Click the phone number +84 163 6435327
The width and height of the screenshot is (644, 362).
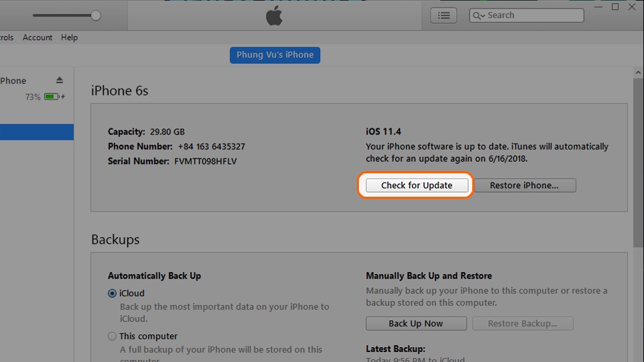[211, 146]
